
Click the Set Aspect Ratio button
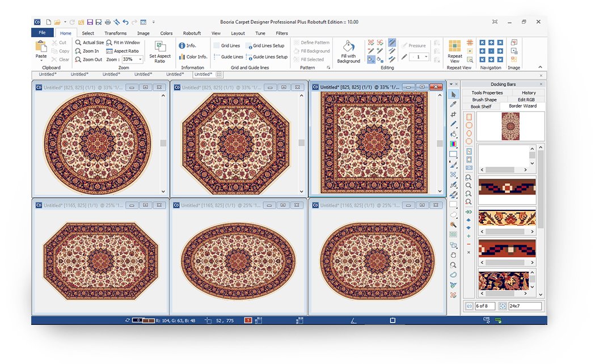coord(159,52)
